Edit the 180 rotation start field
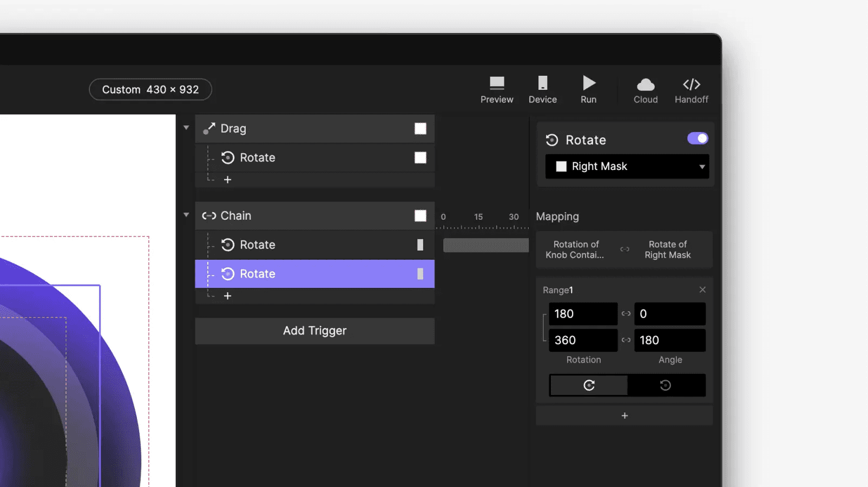This screenshot has width=868, height=487. 583,314
